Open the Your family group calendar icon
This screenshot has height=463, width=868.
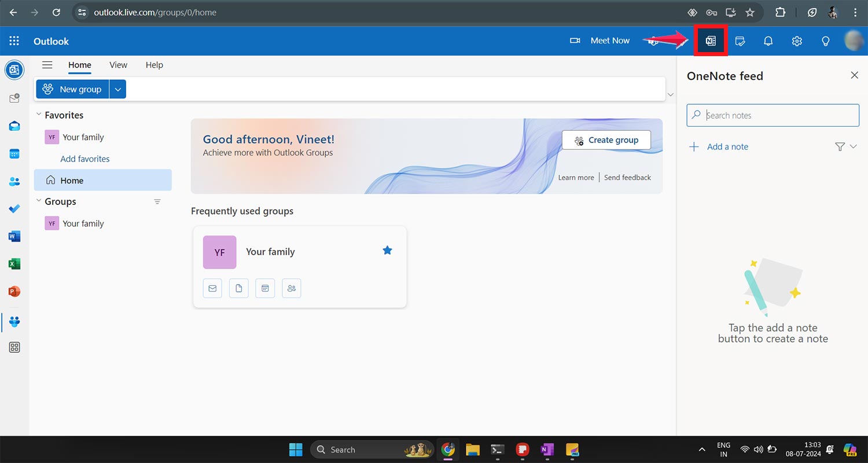[x=265, y=288]
